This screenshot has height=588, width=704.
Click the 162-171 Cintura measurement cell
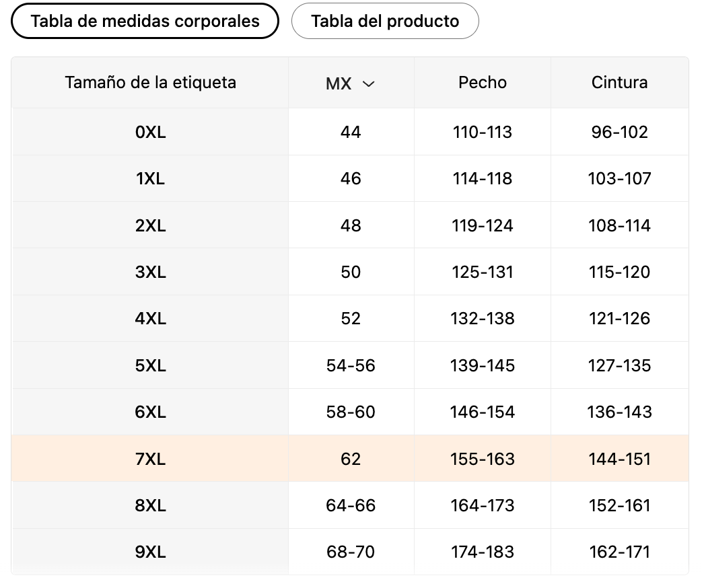point(619,552)
